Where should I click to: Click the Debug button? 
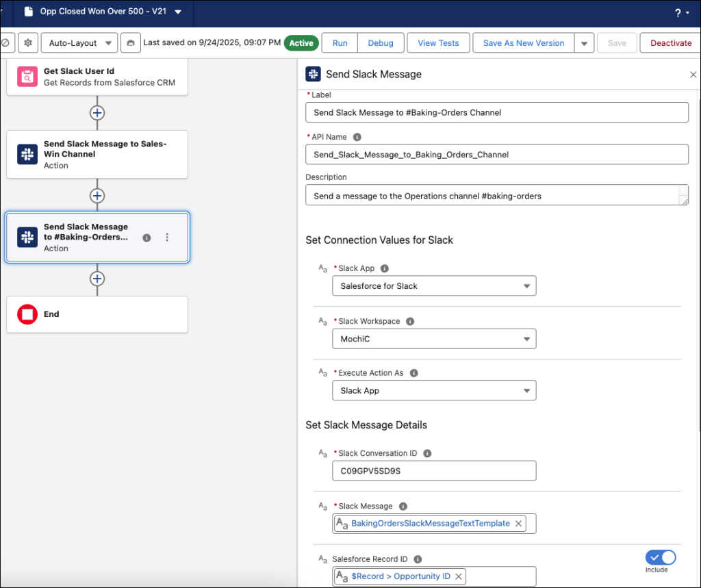[381, 43]
